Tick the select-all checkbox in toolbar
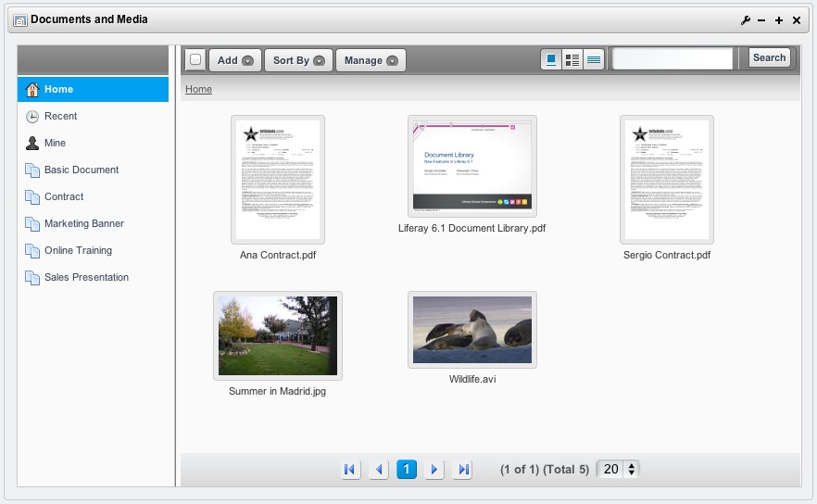Image resolution: width=817 pixels, height=504 pixels. click(195, 59)
